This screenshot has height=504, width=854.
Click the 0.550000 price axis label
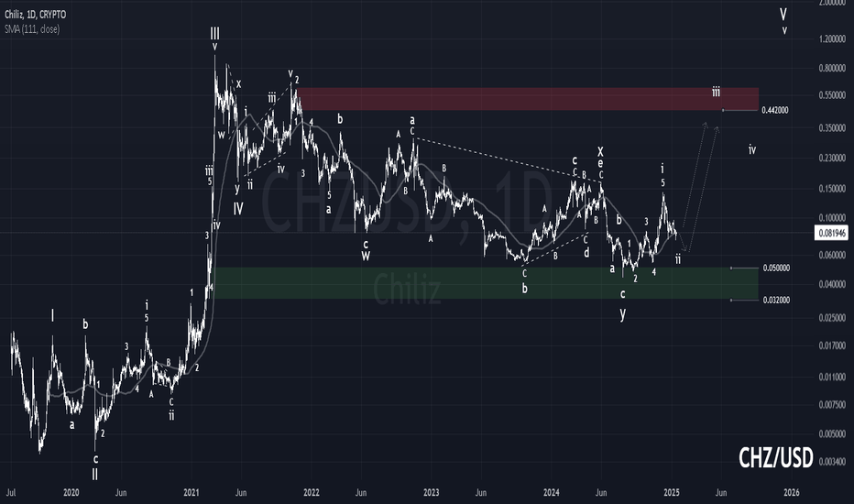click(x=832, y=95)
